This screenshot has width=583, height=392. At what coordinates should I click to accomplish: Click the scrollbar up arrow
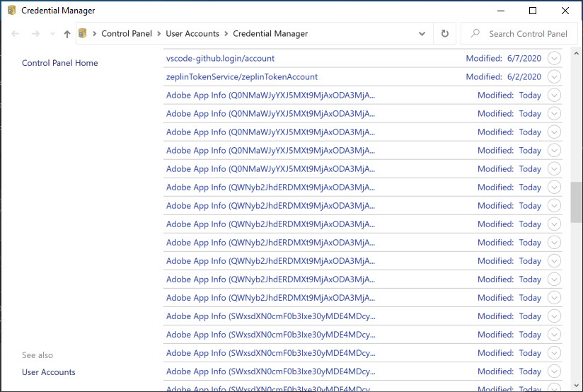tap(576, 54)
